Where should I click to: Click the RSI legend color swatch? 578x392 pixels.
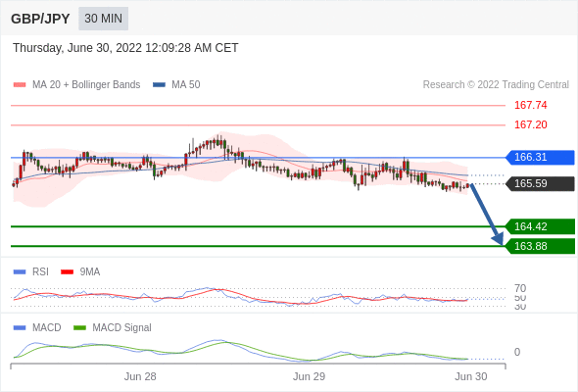[20, 272]
